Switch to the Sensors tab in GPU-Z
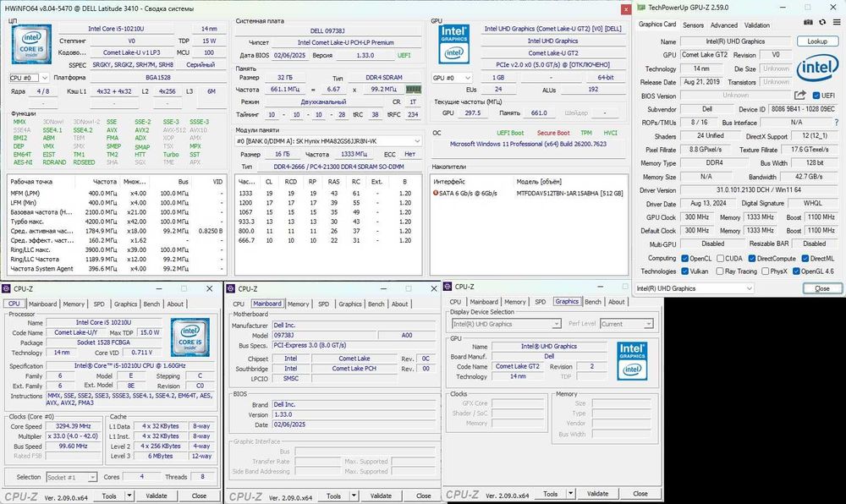 (x=693, y=25)
